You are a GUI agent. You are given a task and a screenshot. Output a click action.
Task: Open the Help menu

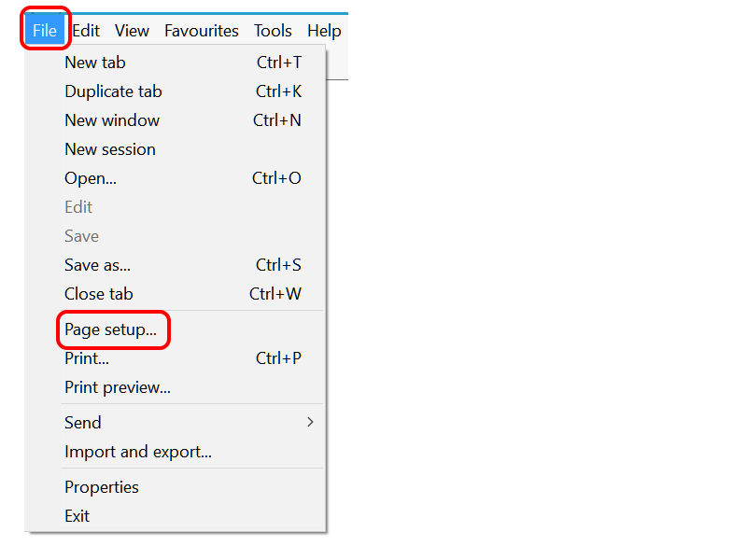click(x=324, y=31)
